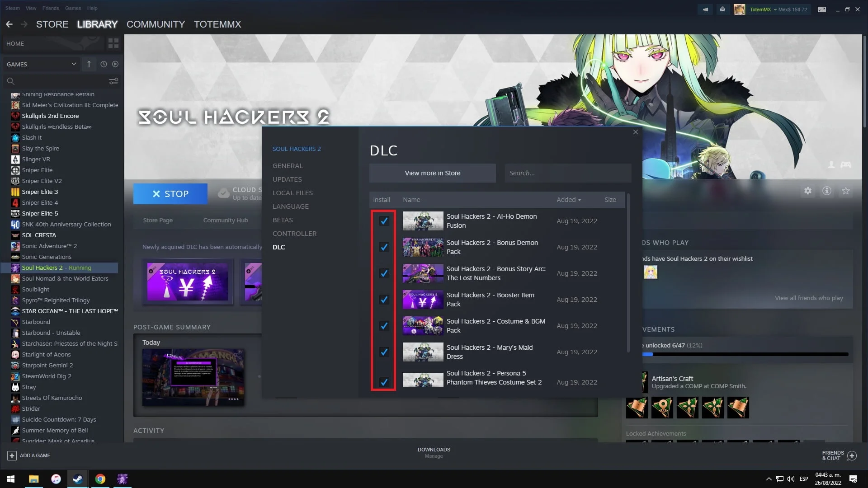Open the GENERAL settings section
Screen dimensions: 868x488
pyautogui.click(x=288, y=166)
